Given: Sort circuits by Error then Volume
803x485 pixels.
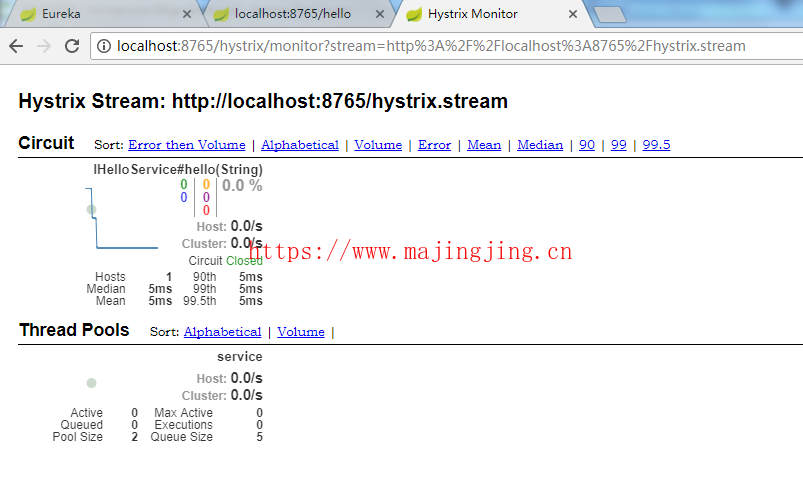Looking at the screenshot, I should [x=186, y=145].
